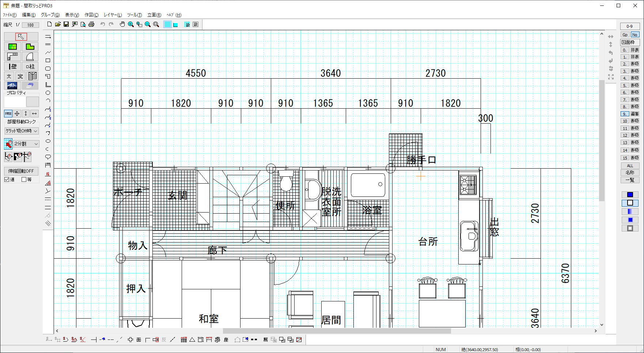The image size is (644, 353).
Task: Undo the last action
Action: coord(103,24)
